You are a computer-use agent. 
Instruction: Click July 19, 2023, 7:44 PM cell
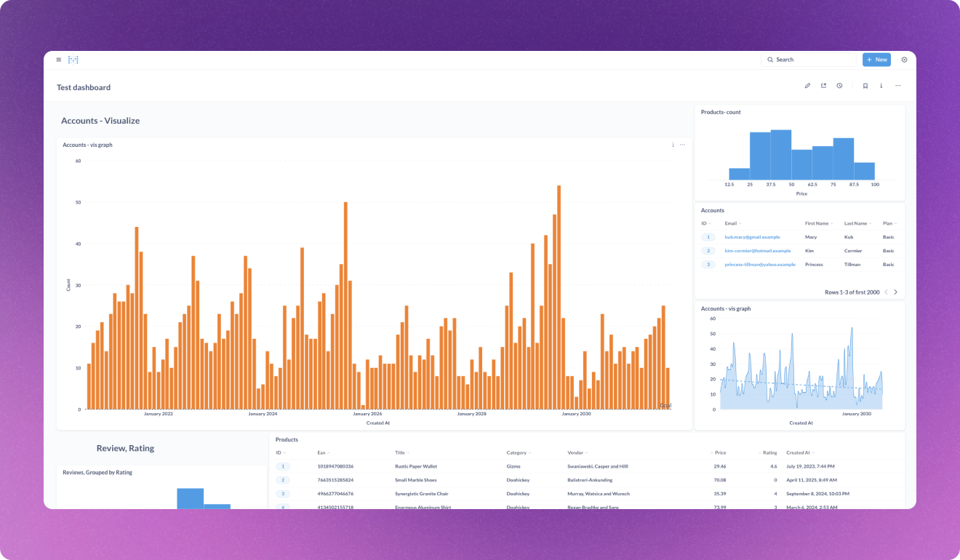[x=811, y=466]
